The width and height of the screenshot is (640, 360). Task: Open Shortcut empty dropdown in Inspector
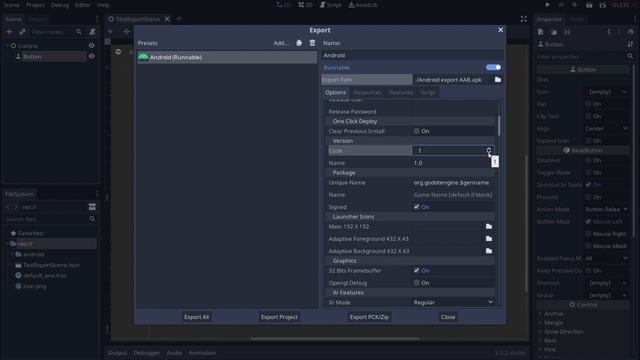(607, 283)
